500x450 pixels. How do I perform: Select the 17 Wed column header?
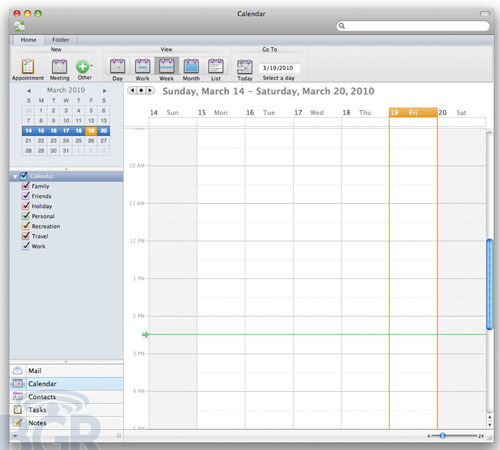(317, 112)
